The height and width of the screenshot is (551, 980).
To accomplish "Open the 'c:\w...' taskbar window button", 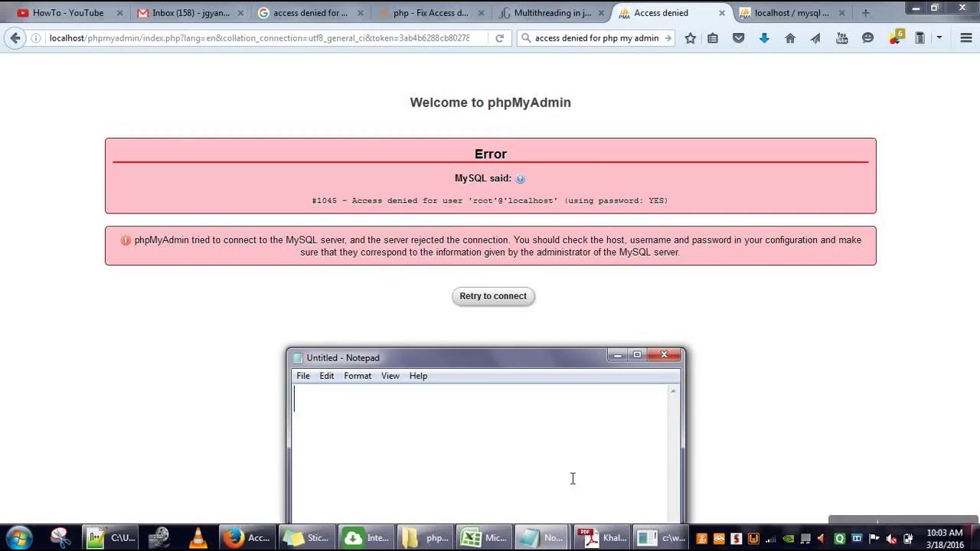I will point(661,538).
